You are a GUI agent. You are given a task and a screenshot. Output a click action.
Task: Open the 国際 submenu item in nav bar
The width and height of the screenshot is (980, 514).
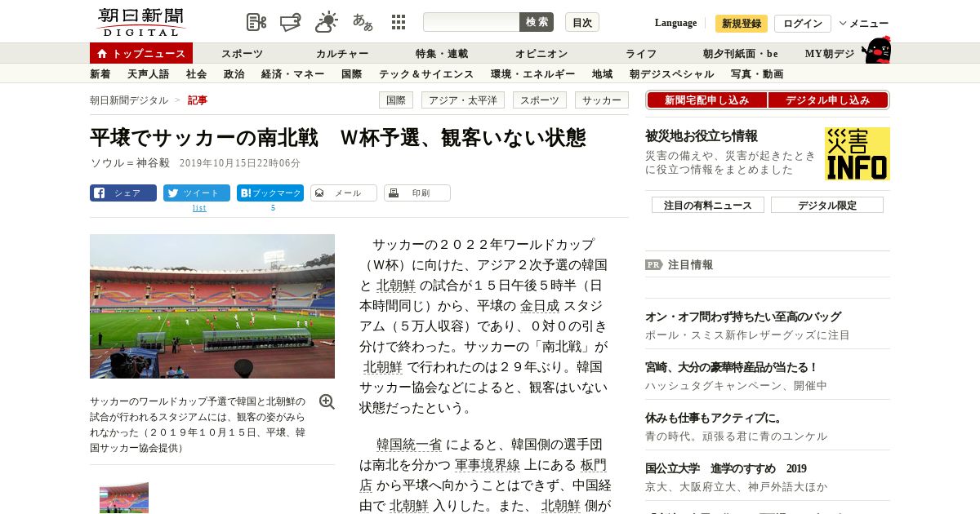352,74
